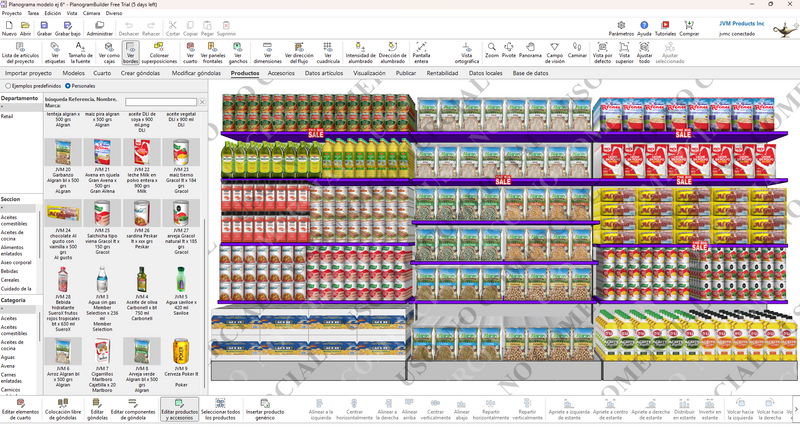Viewport: 800px width, 429px height.
Task: Click Editar góndolas button
Action: [97, 410]
